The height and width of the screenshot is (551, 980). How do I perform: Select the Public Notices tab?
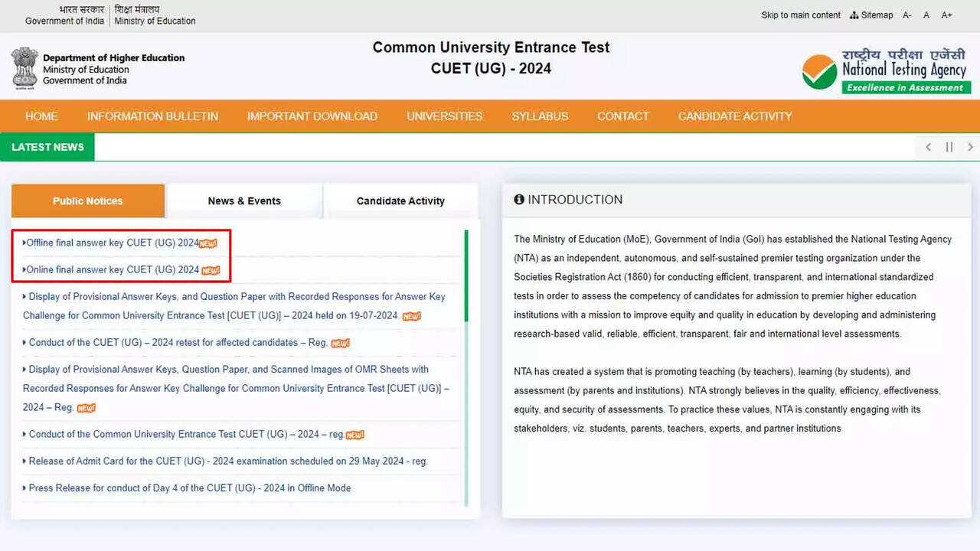[x=88, y=201]
